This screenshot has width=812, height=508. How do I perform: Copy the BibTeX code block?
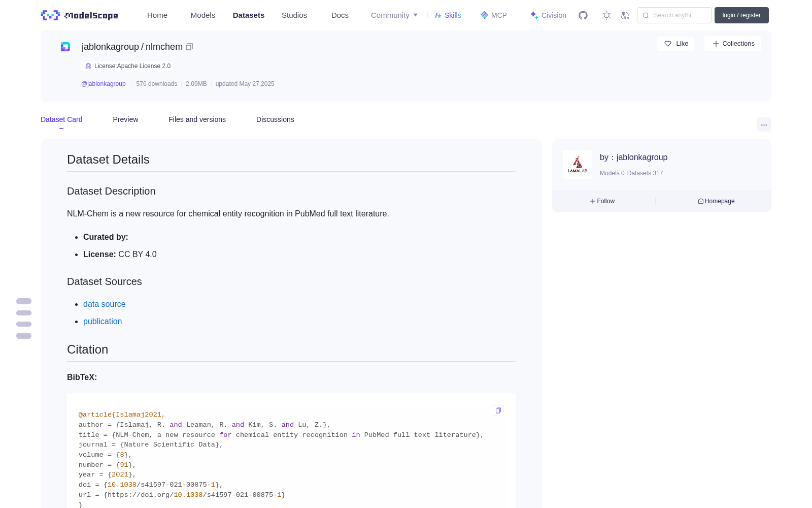tap(498, 410)
